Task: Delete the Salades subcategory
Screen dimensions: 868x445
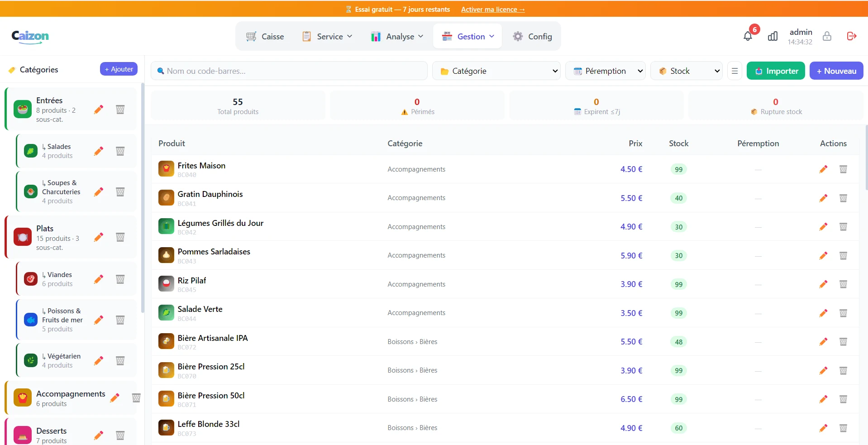Action: coord(120,151)
